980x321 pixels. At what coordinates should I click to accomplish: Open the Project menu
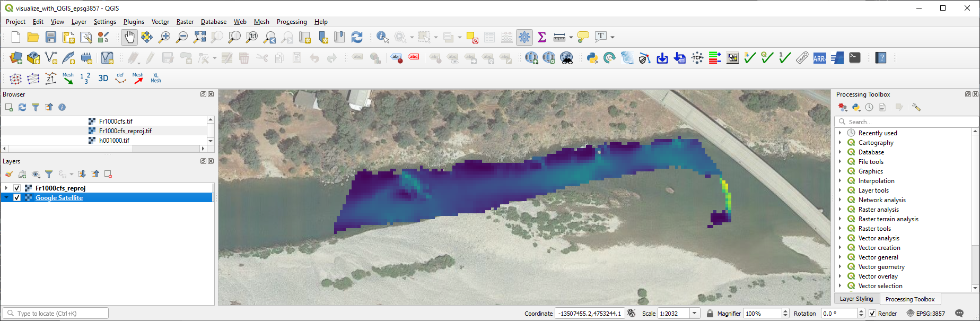[x=15, y=22]
